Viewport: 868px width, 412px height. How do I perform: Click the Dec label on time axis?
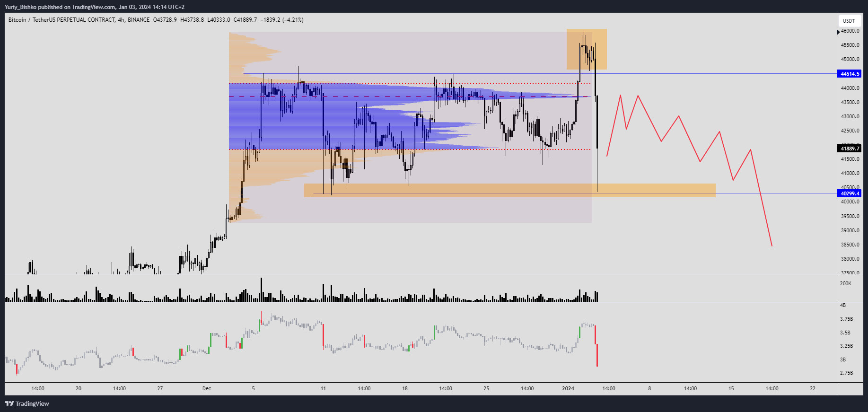pyautogui.click(x=207, y=389)
